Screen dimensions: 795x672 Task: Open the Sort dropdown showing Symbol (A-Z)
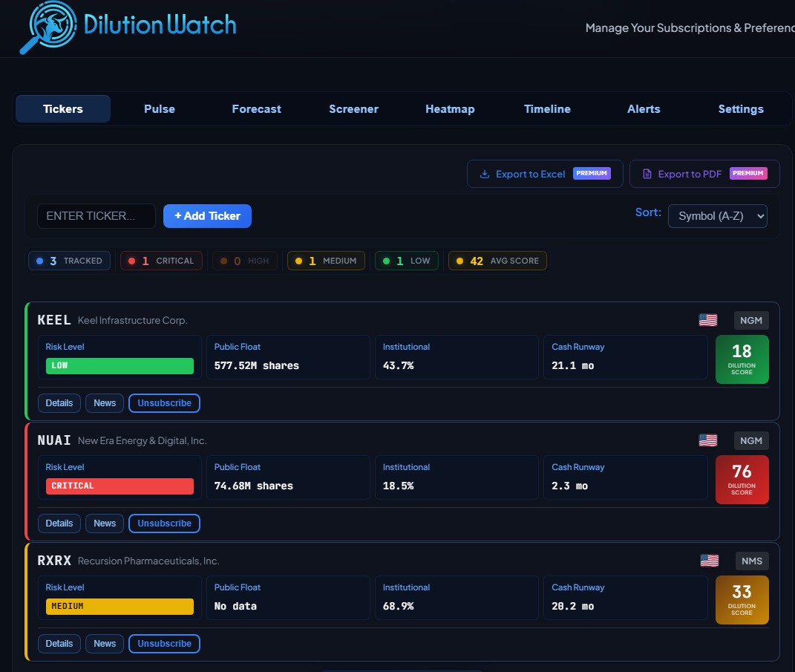point(717,216)
